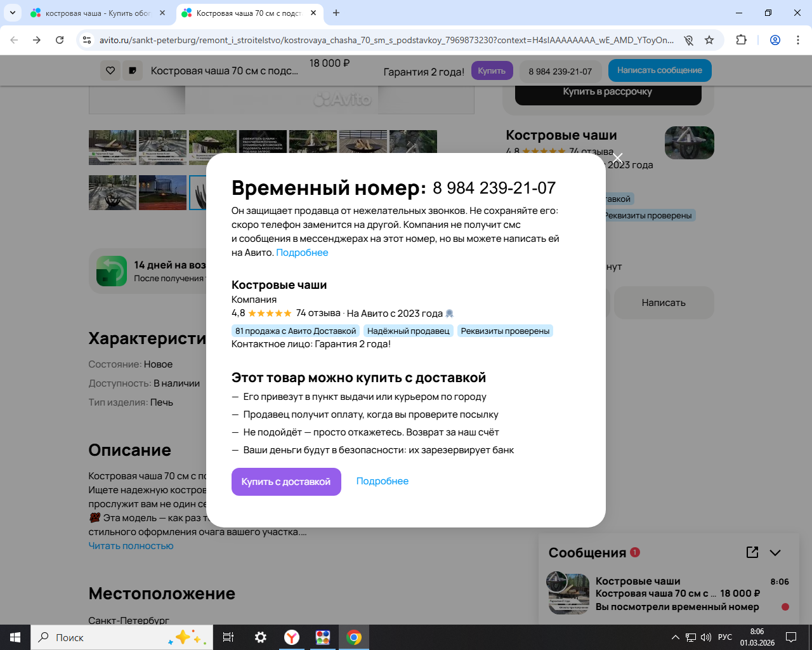Click the 'Реквизиты проверены' badge in popup
Viewport: 812px width, 650px height.
(505, 331)
